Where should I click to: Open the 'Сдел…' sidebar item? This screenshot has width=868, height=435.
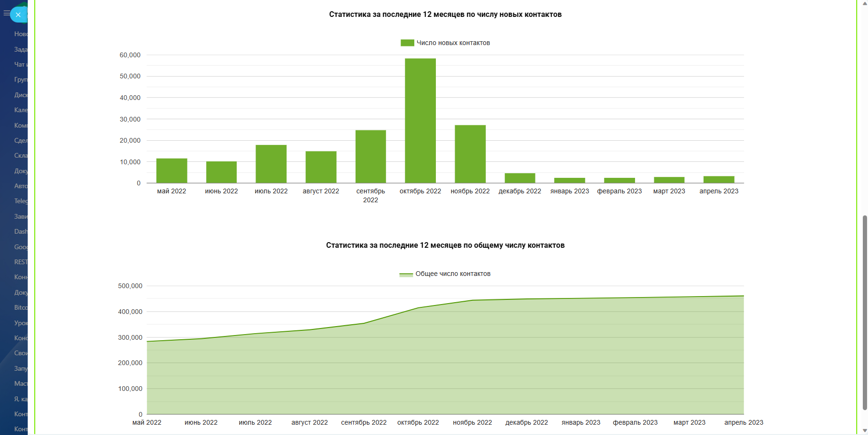(21, 140)
